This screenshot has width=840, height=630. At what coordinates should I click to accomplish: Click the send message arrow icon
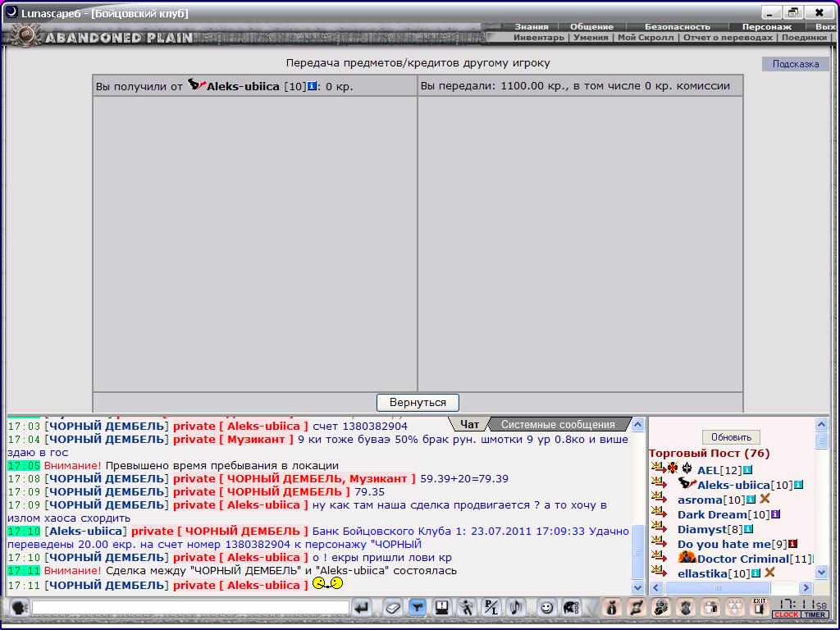click(362, 608)
